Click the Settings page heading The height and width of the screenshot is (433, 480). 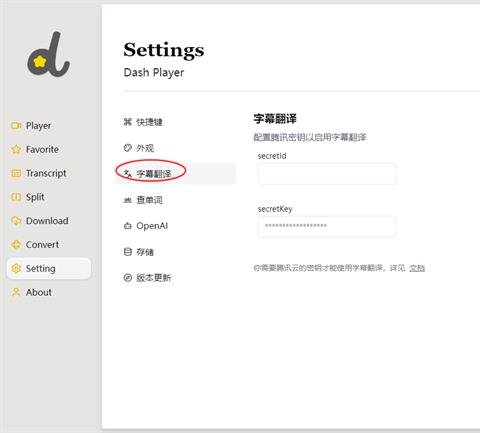coord(164,51)
